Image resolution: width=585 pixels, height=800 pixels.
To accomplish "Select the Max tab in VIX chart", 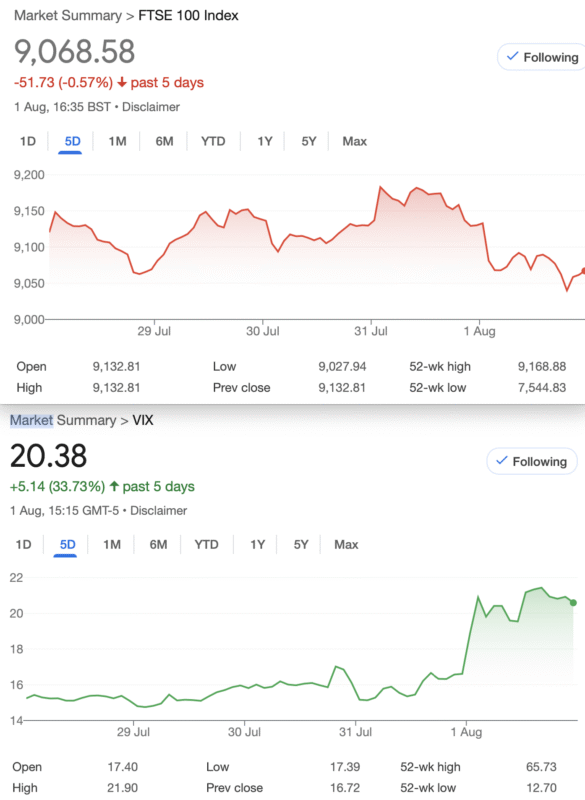I will click(346, 544).
